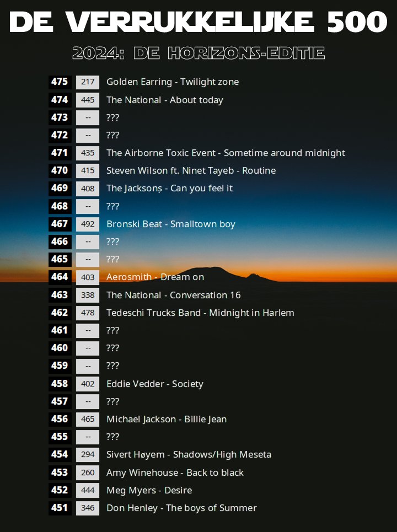Select 'The National - About today'
This screenshot has width=397, height=532.
click(x=164, y=100)
